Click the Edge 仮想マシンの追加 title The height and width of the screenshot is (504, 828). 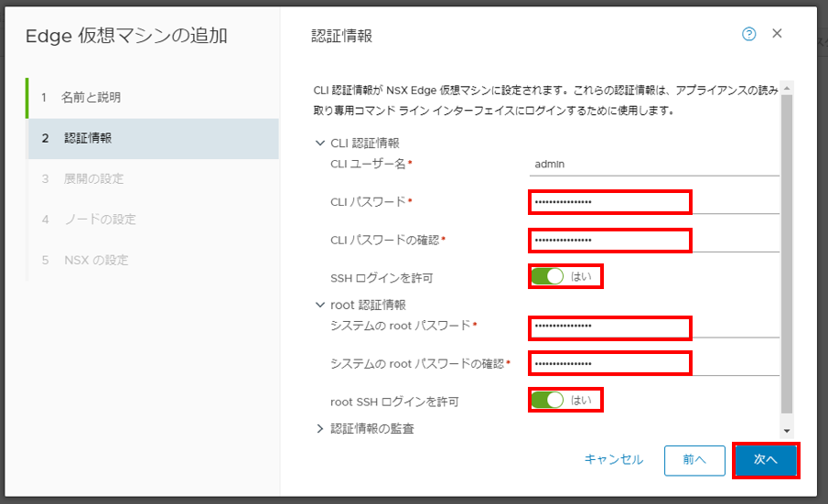click(x=127, y=36)
